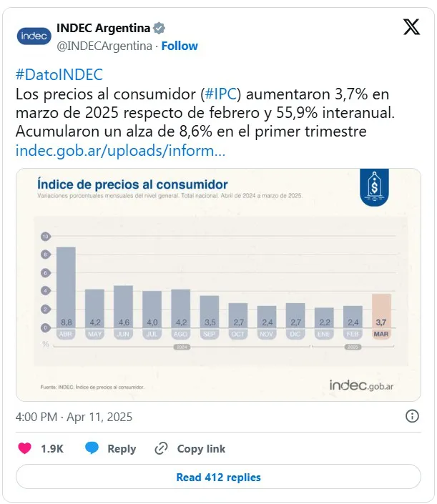
Task: Click the 1.9K likes count
Action: (51, 448)
